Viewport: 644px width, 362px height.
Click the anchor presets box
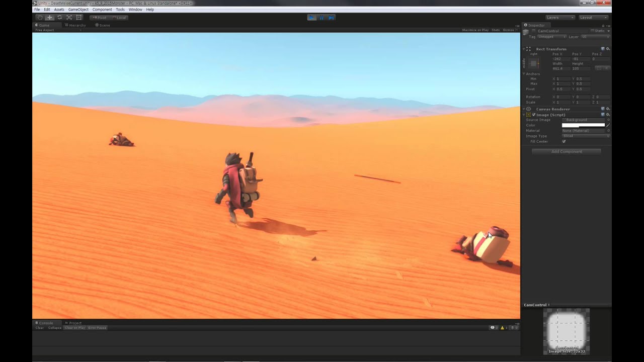pos(534,63)
